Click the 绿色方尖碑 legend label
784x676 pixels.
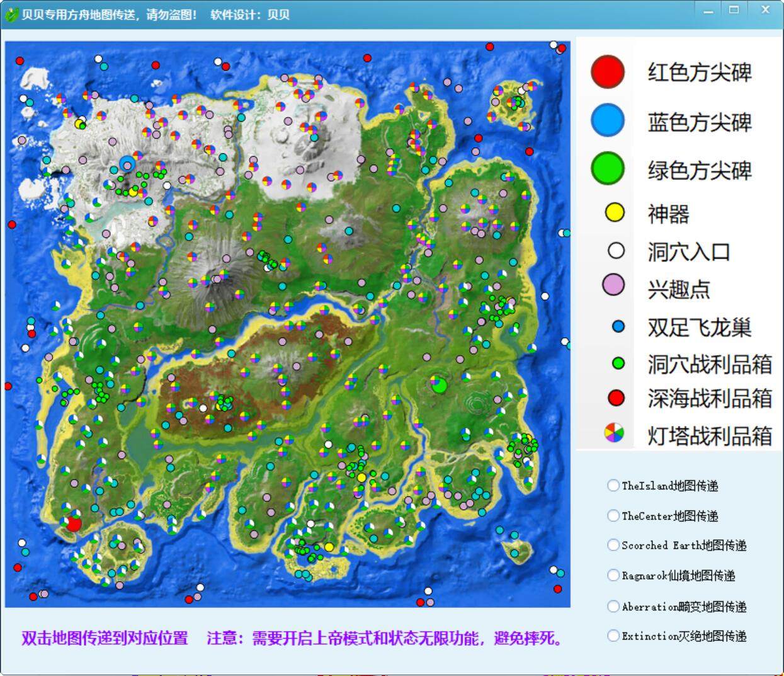click(x=700, y=170)
